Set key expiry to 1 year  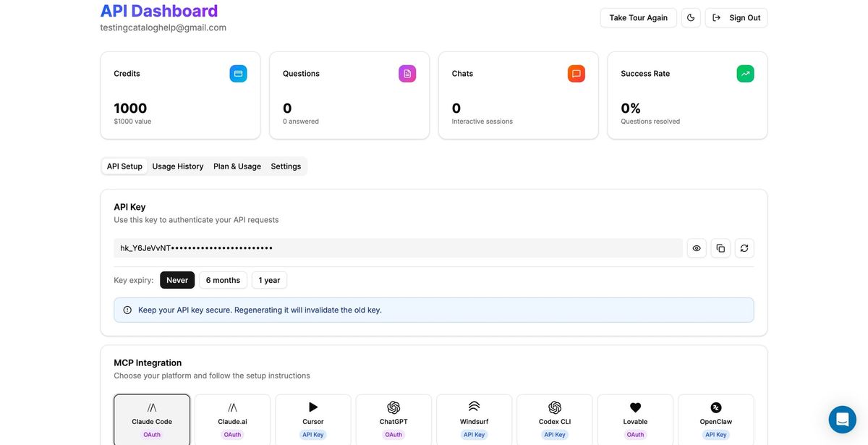point(269,280)
